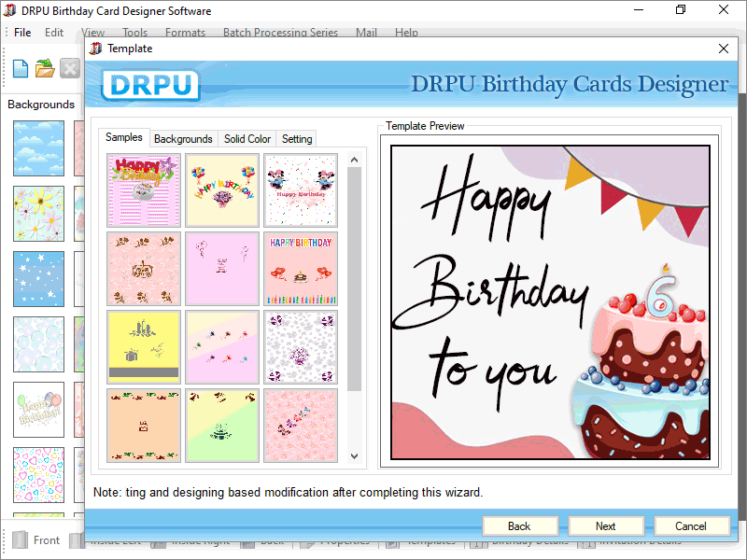Close the Template dialog with its X
This screenshot has width=747, height=560.
click(x=723, y=49)
